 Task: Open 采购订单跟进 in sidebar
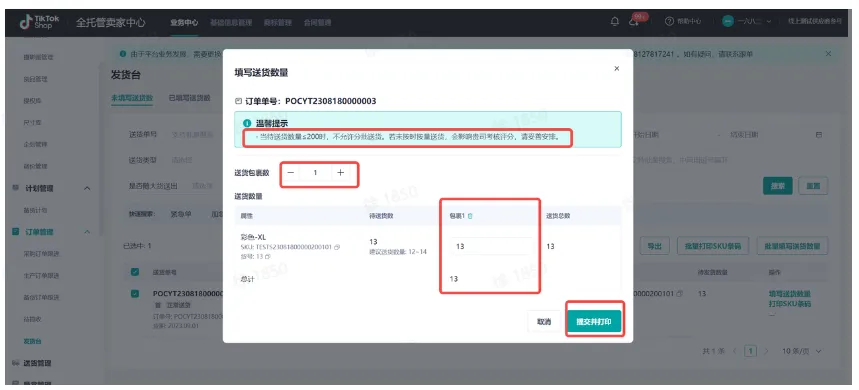tap(41, 254)
